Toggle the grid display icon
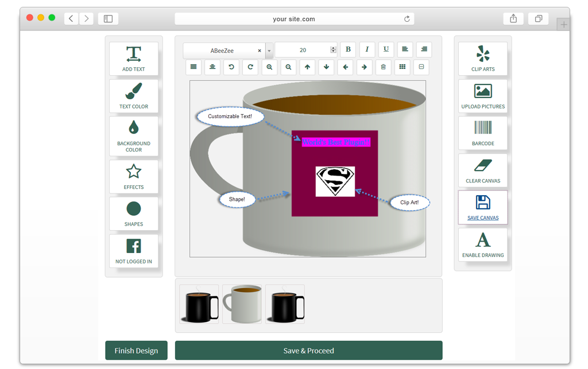 pyautogui.click(x=403, y=67)
